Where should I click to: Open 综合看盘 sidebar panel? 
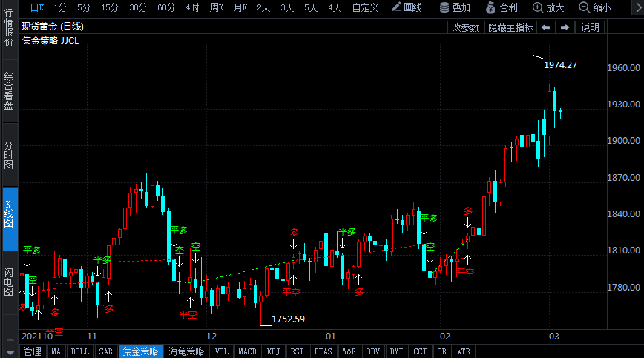pyautogui.click(x=9, y=91)
